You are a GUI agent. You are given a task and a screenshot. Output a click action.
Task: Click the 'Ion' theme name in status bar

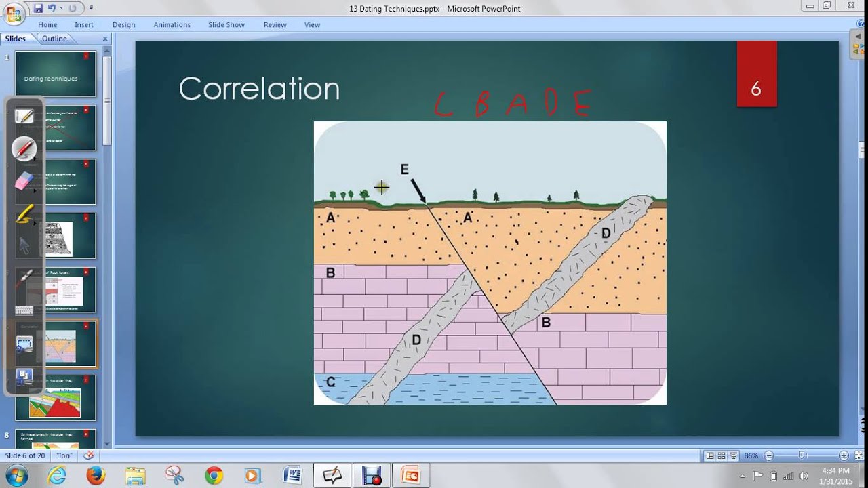[64, 455]
